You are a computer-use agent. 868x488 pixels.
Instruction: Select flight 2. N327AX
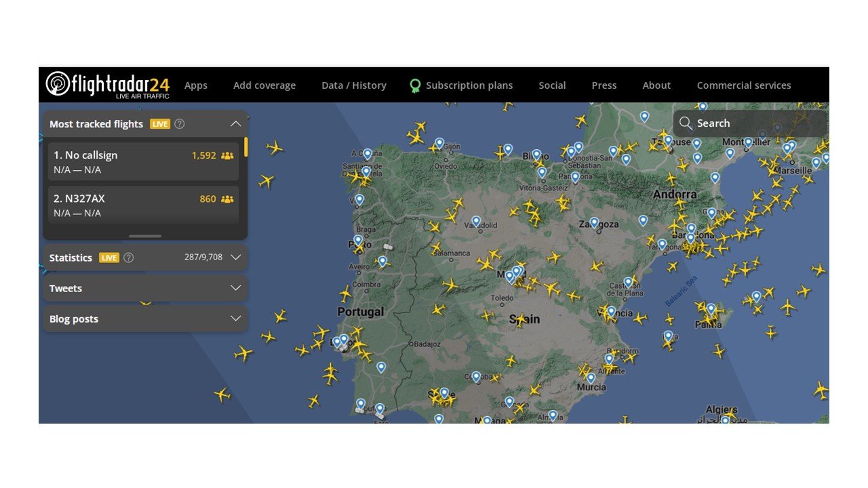point(143,205)
